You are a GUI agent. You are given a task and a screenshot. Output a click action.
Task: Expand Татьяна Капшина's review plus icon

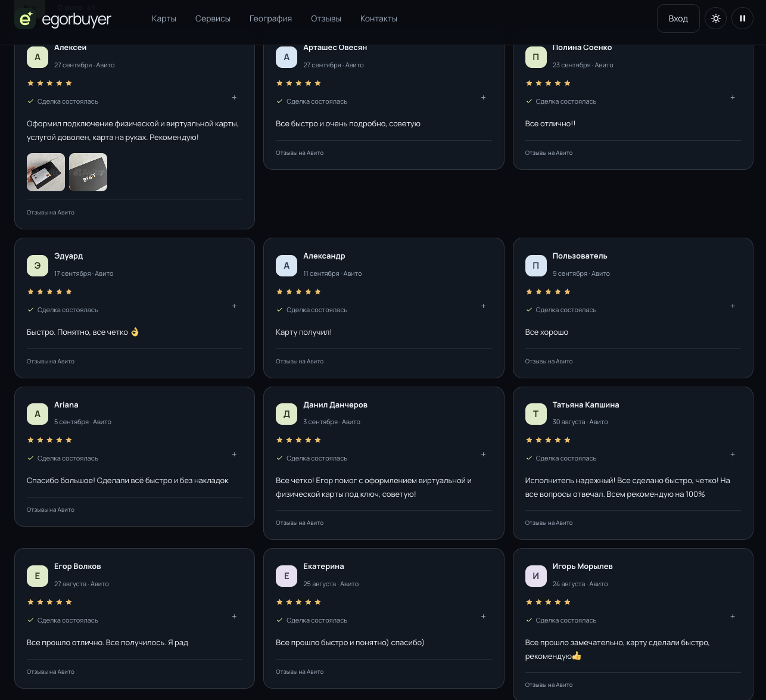click(733, 454)
